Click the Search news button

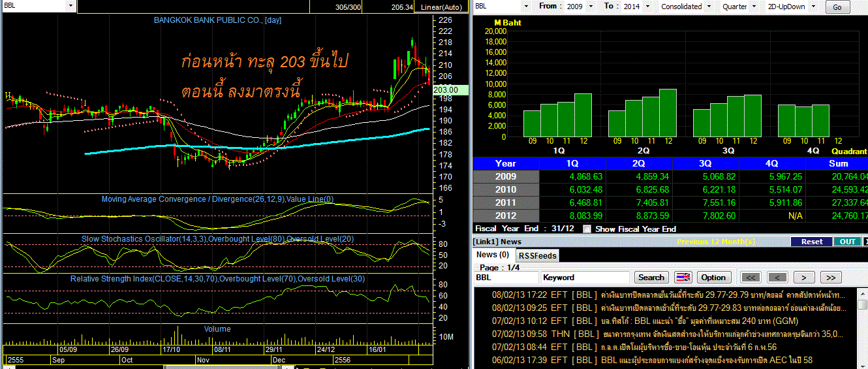point(651,278)
